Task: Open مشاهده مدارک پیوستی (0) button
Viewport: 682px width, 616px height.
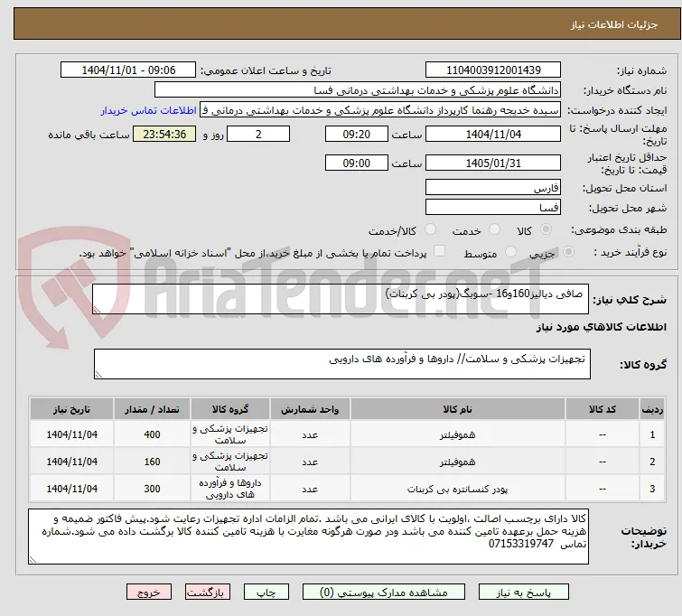Action: [384, 593]
